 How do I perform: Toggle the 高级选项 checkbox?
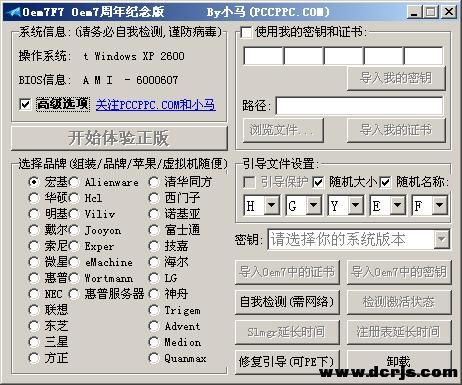25,104
